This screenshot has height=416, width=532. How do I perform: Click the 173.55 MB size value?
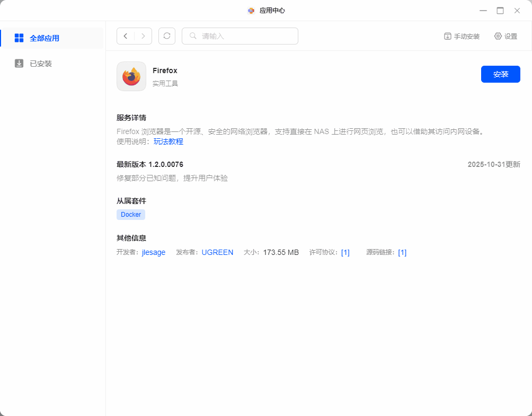point(281,252)
